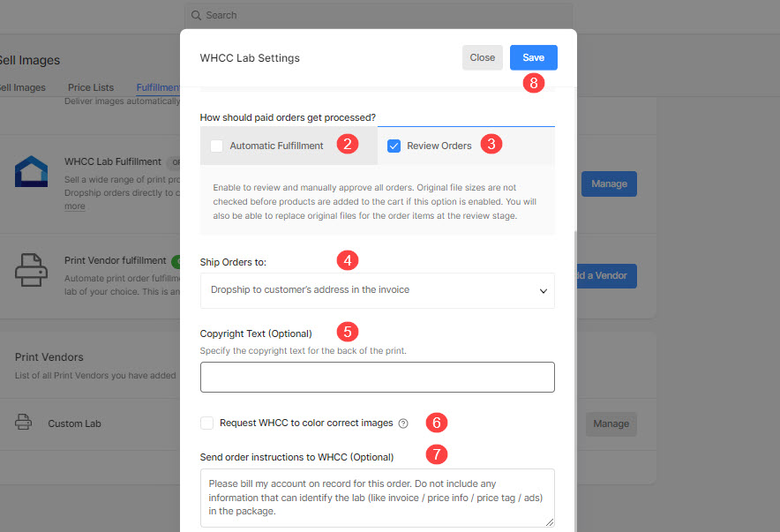Uncheck the Review Orders checkbox
This screenshot has width=780, height=532.
click(x=394, y=146)
